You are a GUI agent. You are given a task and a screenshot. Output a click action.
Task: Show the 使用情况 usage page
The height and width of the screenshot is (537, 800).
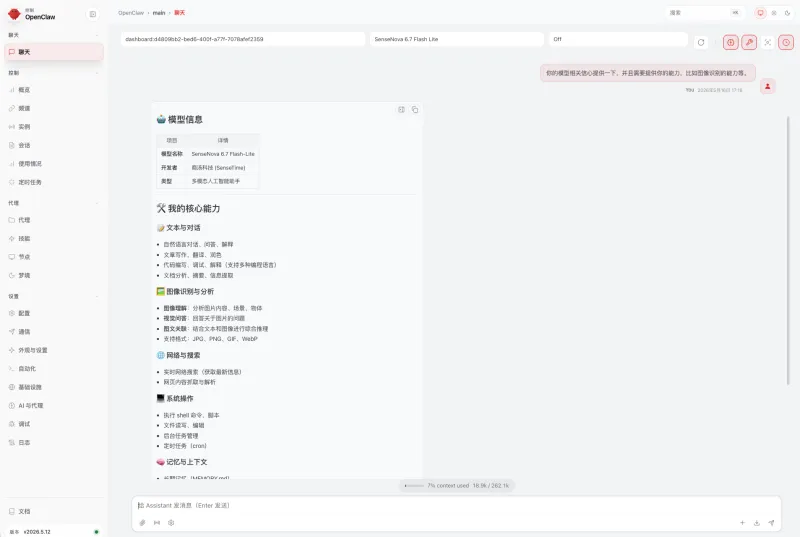54,164
